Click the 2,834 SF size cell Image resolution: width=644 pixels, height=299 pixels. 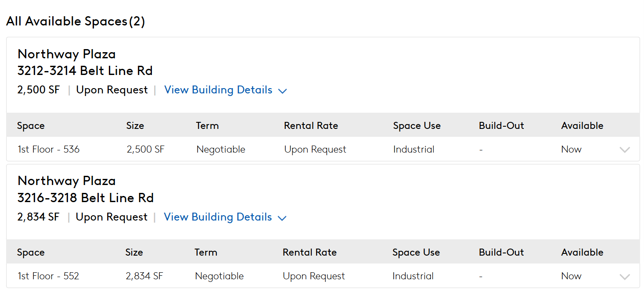(144, 276)
